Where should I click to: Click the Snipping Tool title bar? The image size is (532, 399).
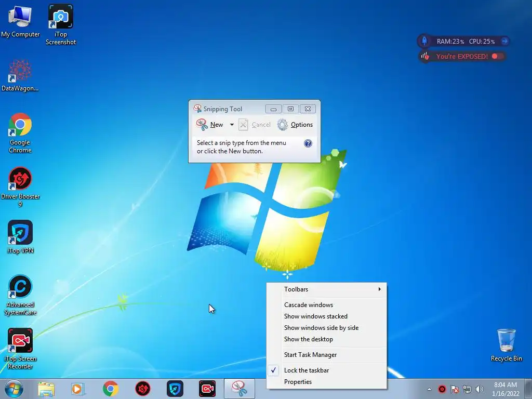[x=228, y=109]
